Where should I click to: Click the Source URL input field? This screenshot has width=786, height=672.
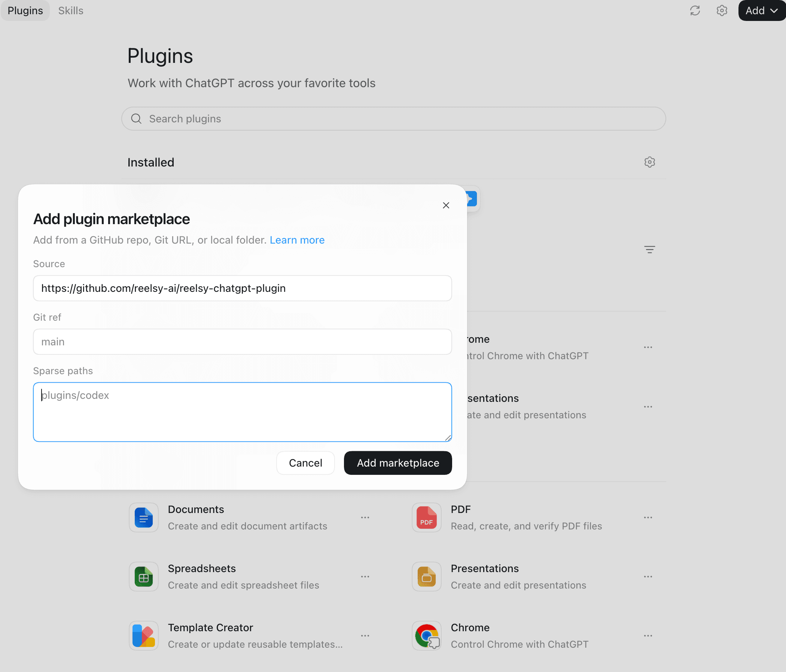click(x=243, y=288)
